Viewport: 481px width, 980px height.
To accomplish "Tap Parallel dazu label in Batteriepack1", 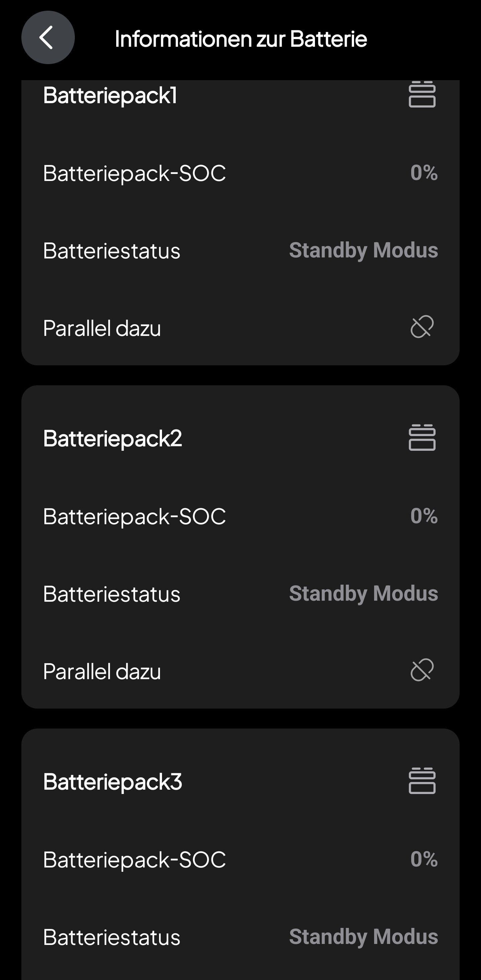I will point(102,328).
